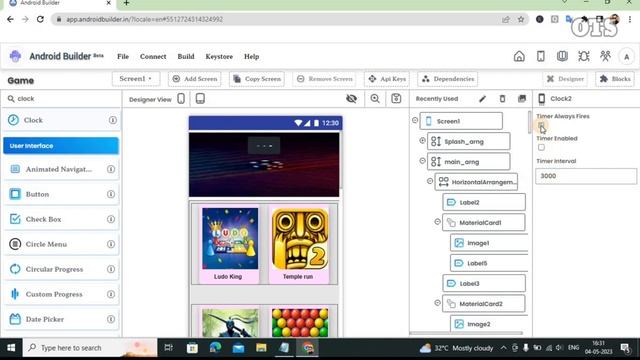Click the Add Screen button
The width and height of the screenshot is (640, 360).
tap(194, 79)
